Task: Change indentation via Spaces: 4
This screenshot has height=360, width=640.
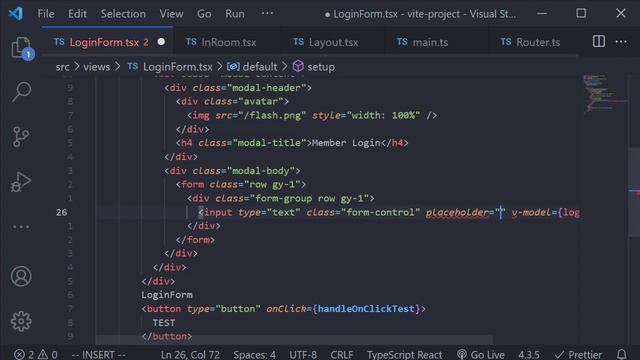Action: (254, 354)
